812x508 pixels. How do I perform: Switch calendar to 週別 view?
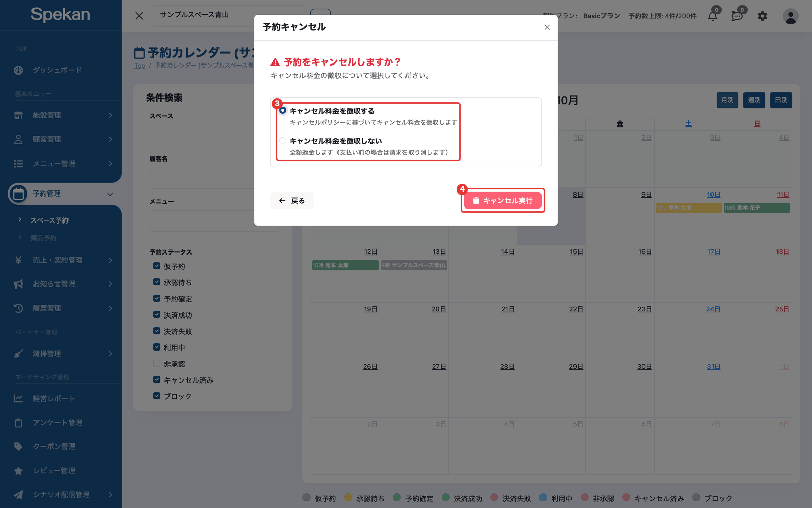tap(754, 100)
